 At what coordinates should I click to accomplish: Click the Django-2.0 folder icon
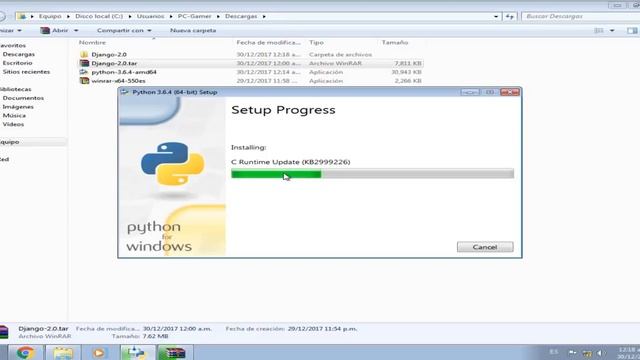point(84,54)
